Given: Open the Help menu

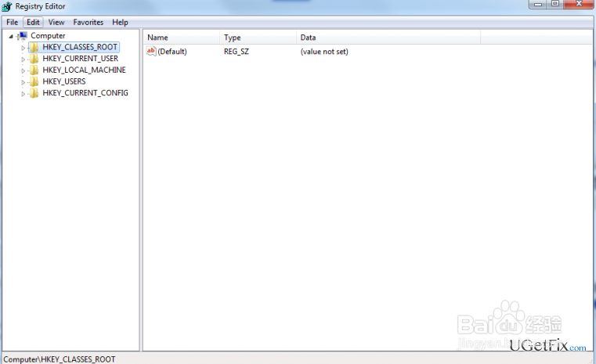Looking at the screenshot, I should [x=120, y=23].
